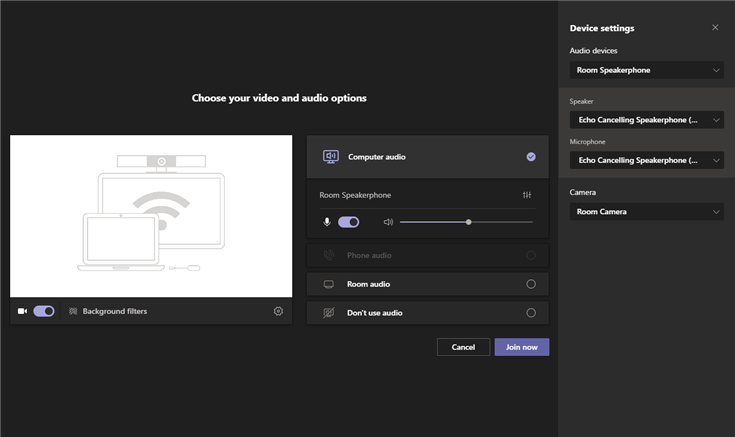Screen dimensions: 735x437
Task: Select the Room audio radio button
Action: coord(531,284)
